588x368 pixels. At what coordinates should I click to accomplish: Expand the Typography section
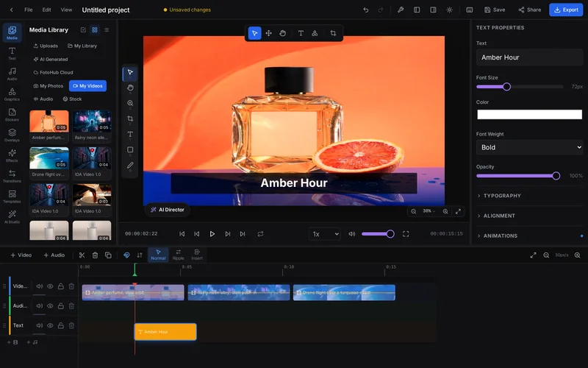pyautogui.click(x=529, y=196)
